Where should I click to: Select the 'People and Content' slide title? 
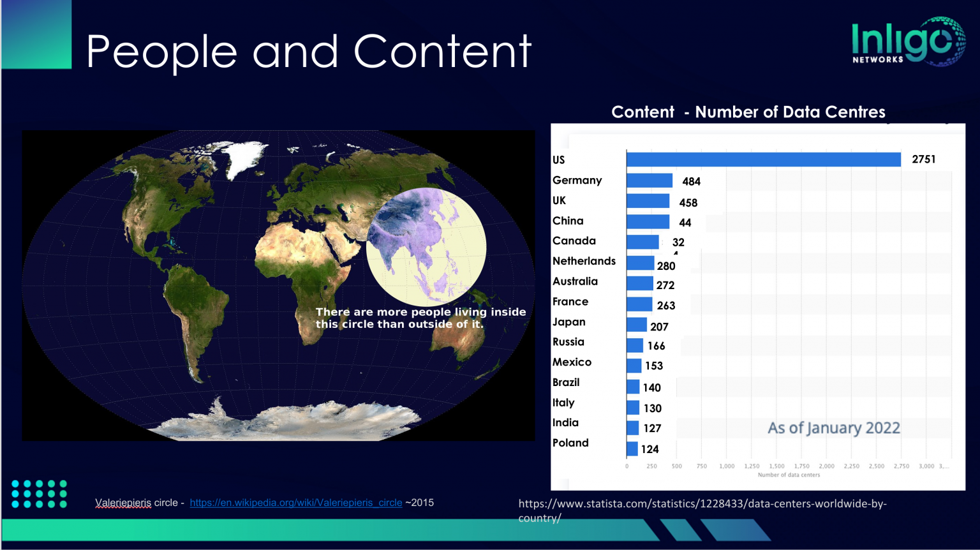[308, 51]
